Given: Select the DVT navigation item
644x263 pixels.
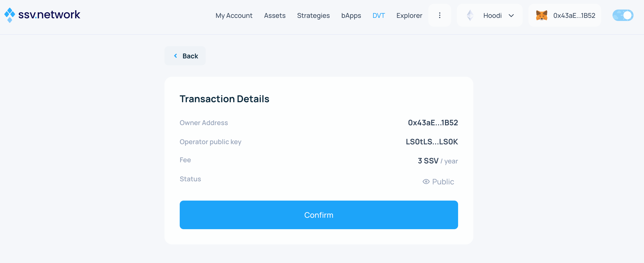Looking at the screenshot, I should (x=378, y=15).
